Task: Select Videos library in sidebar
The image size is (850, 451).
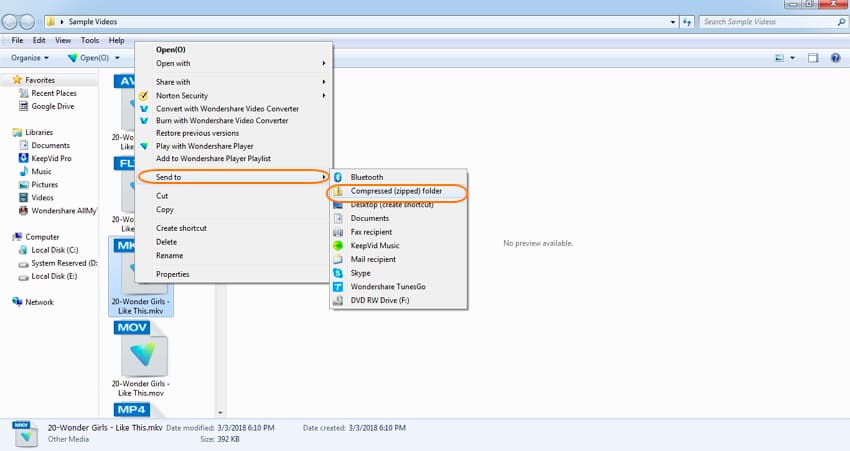Action: tap(42, 197)
